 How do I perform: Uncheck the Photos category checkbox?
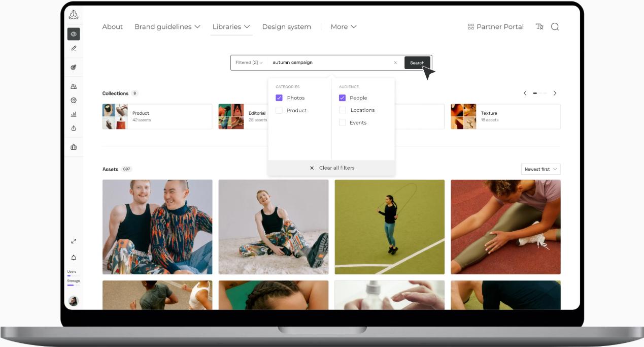tap(279, 98)
